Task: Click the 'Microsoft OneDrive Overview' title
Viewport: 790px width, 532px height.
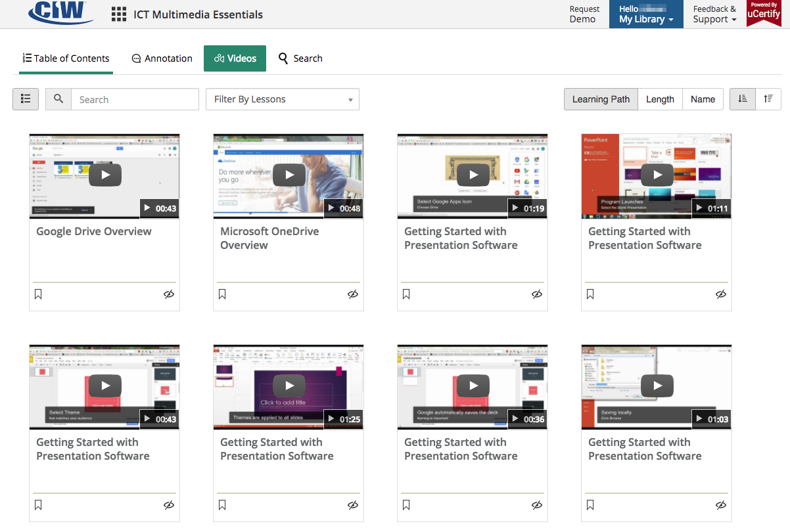Action: pos(269,238)
